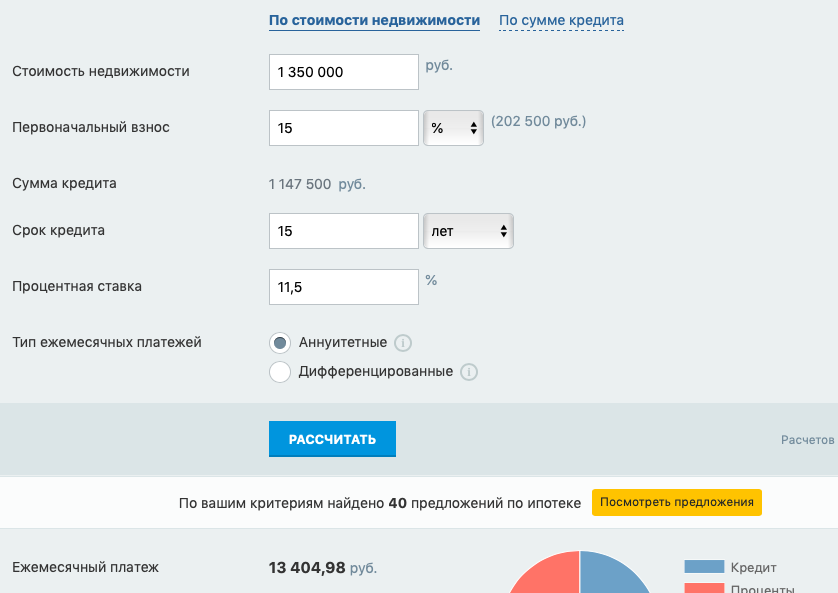Click the red pie chart segment

[548, 574]
